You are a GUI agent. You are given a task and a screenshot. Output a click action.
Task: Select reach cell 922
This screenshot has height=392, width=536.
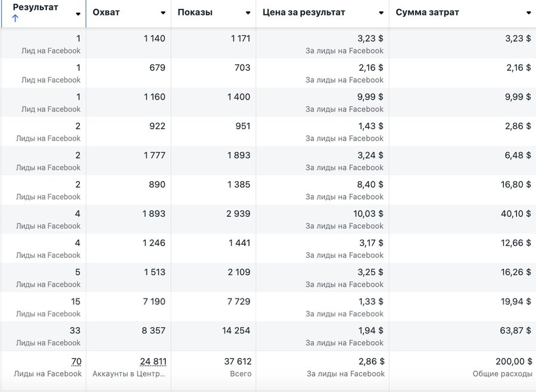157,126
